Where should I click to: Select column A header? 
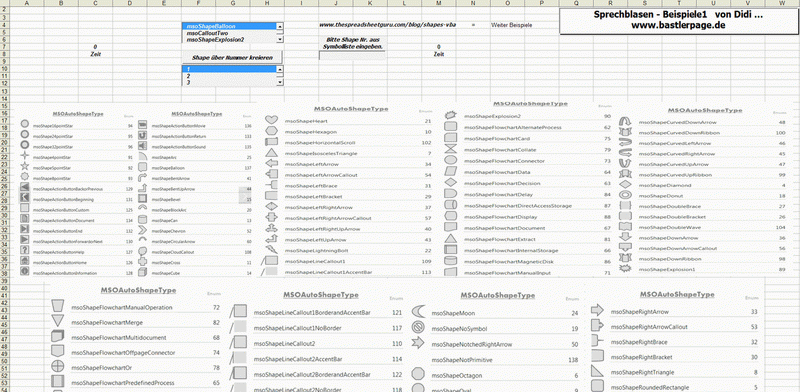pyautogui.click(x=27, y=3)
